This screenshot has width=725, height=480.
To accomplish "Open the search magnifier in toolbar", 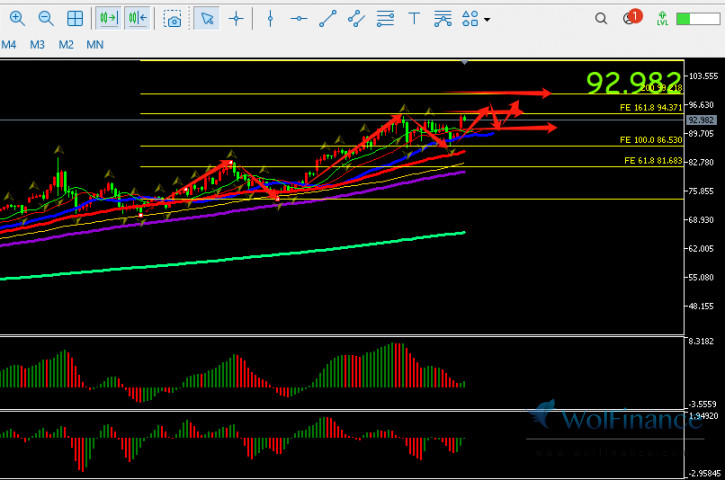I will point(600,18).
